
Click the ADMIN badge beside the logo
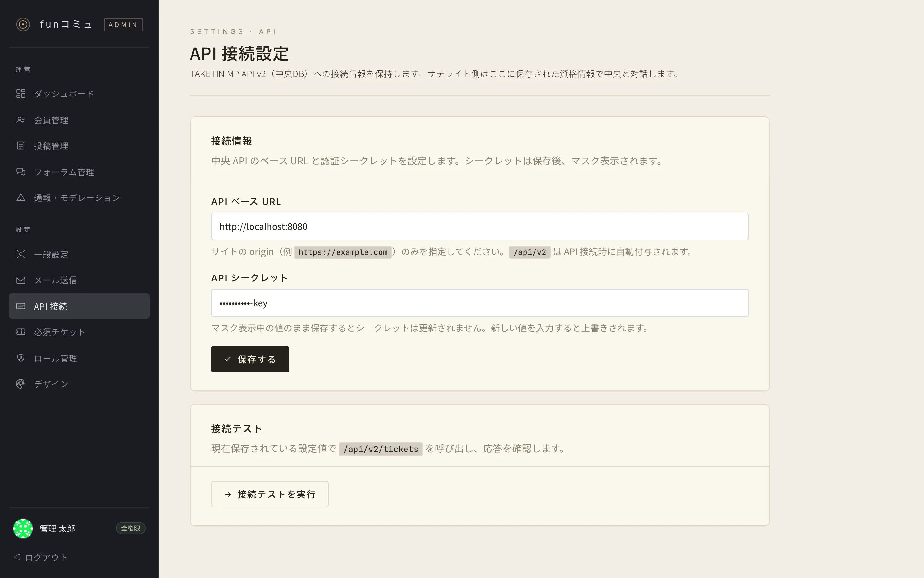pos(123,24)
